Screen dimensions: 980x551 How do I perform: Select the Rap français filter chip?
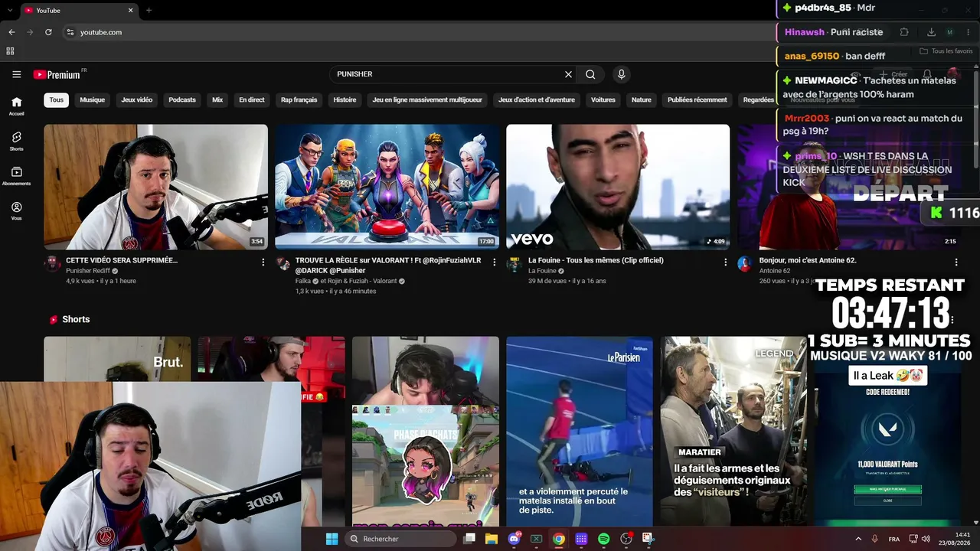pos(299,99)
